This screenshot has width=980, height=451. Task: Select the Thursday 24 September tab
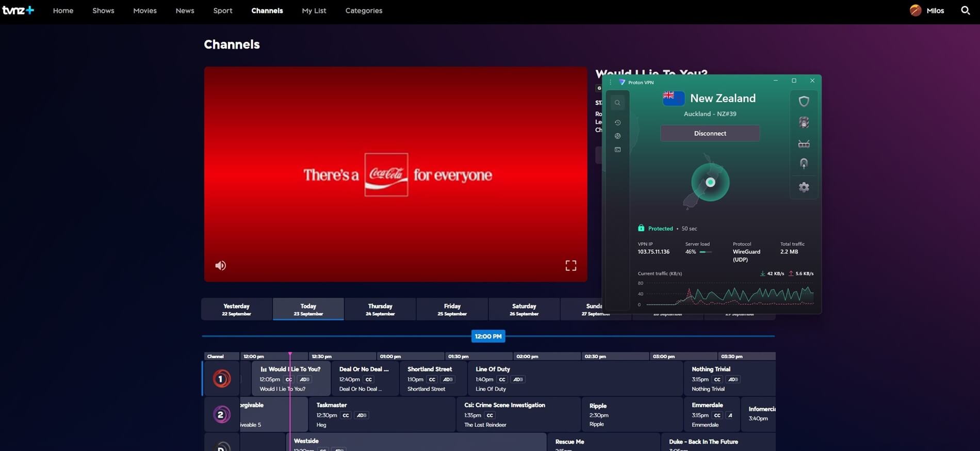tap(380, 309)
